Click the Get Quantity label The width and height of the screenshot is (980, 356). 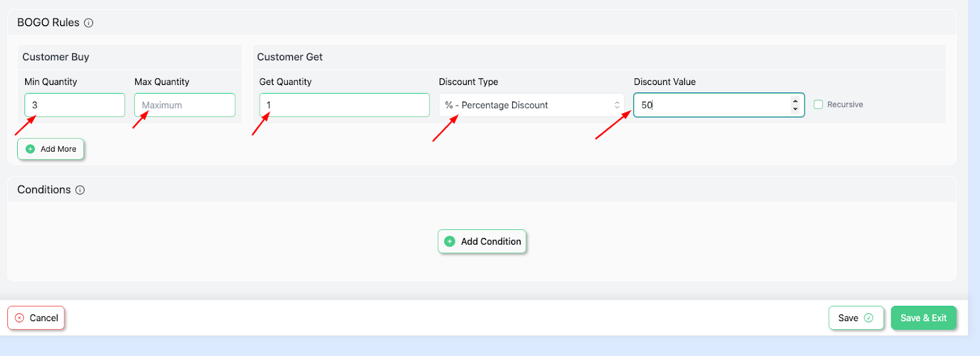pos(285,82)
